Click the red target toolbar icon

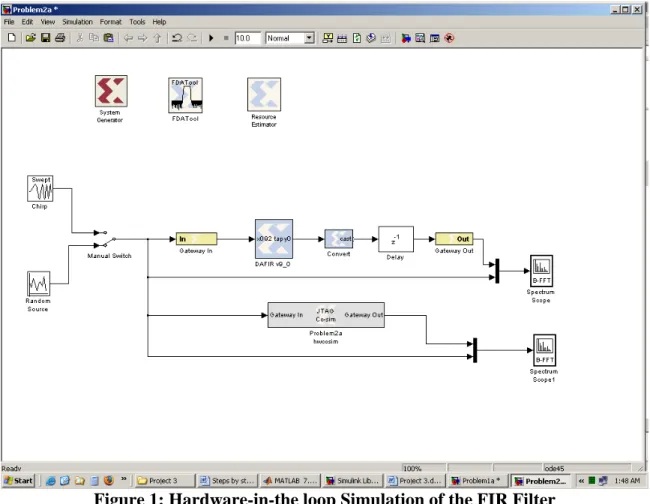449,38
